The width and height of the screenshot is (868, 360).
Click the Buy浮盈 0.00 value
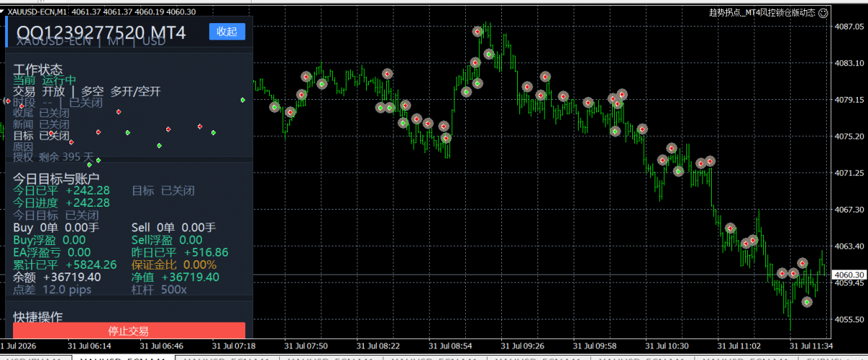(x=49, y=240)
